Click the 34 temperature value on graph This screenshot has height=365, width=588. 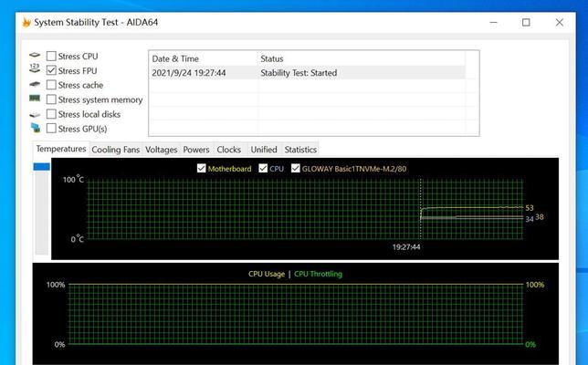[530, 219]
